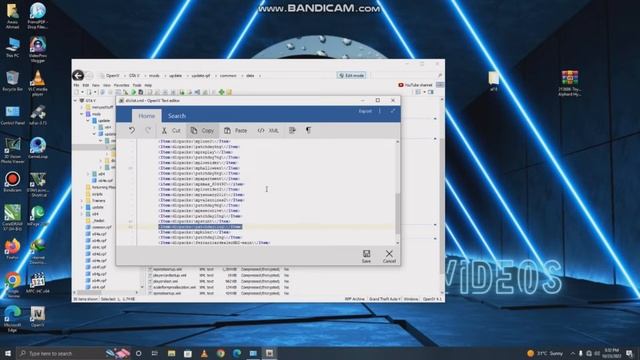The image size is (640, 360).
Task: Switch to the Search tab
Action: (x=177, y=116)
